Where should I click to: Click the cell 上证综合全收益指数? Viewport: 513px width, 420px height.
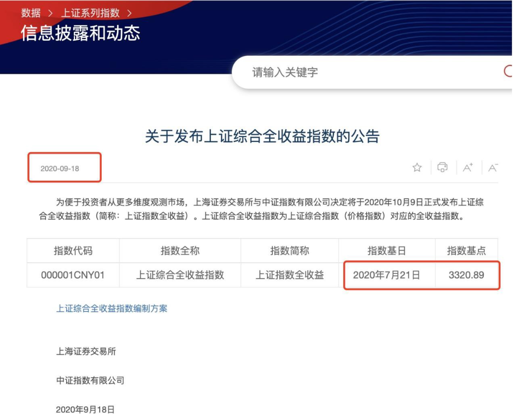[x=180, y=275]
